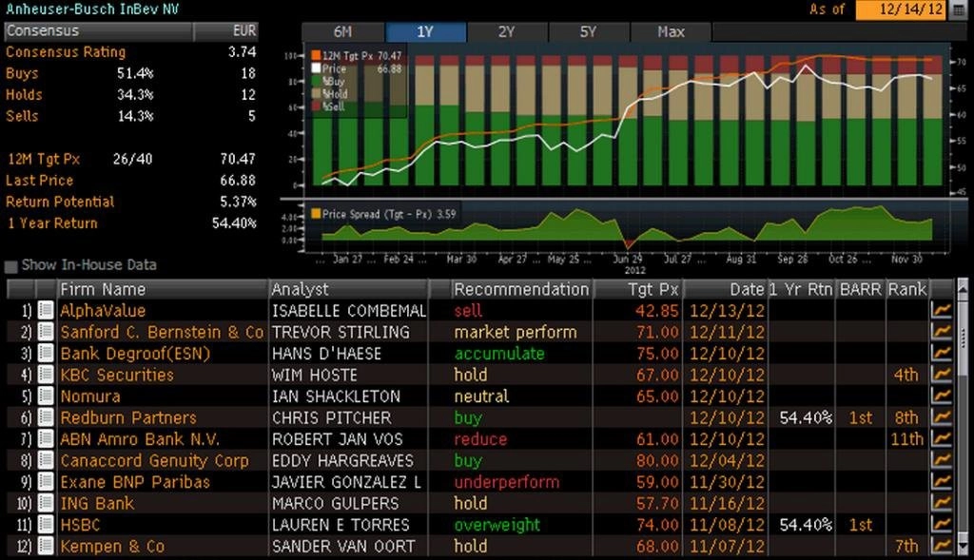Open the KBC Securities report document icon
Screen dimensions: 974x560
46,375
